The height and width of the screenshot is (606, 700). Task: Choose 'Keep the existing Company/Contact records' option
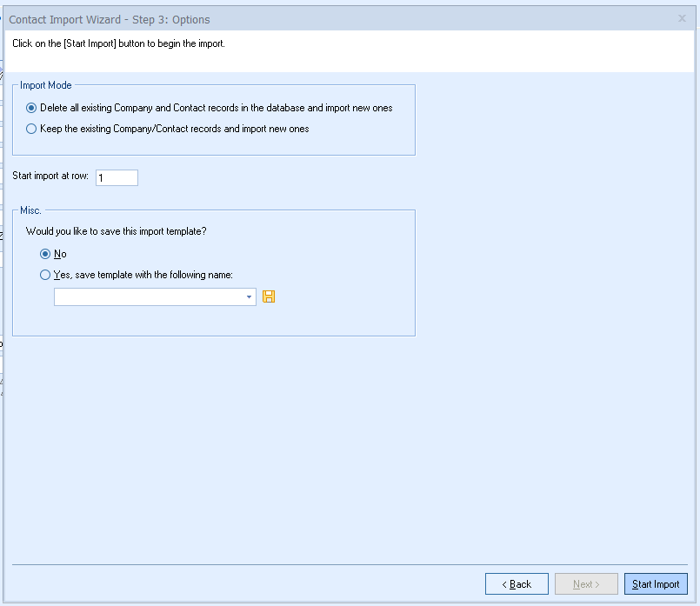point(32,130)
